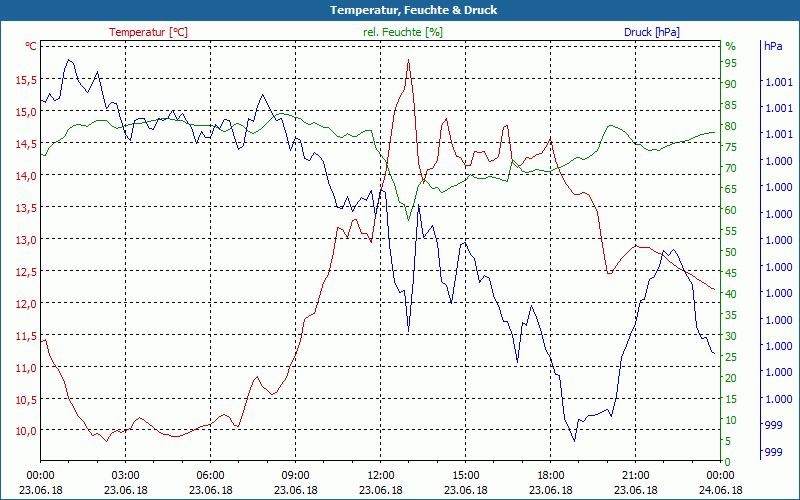This screenshot has width=800, height=500.
Task: Select the blue 'Druck [hPa]' legend label
Action: tap(652, 32)
